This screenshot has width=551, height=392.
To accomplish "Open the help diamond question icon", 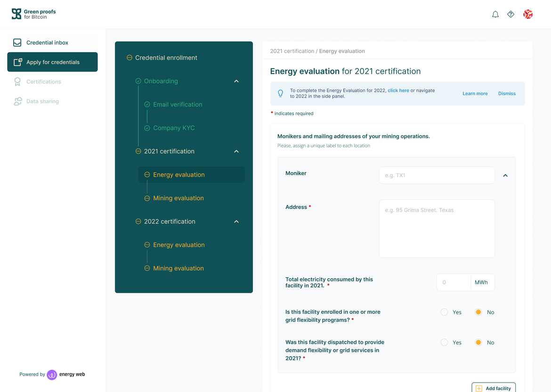I will [510, 15].
